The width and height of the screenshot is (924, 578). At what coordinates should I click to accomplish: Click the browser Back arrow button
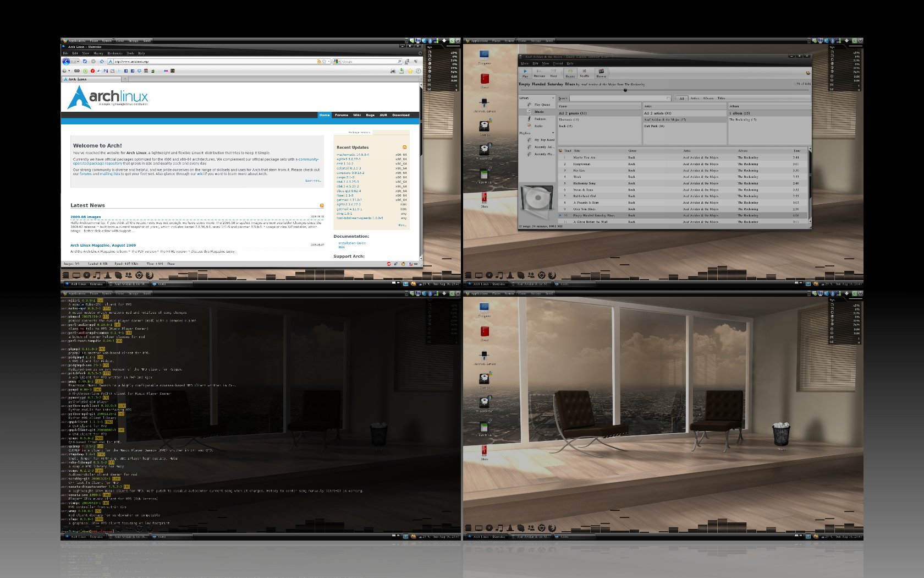(66, 61)
